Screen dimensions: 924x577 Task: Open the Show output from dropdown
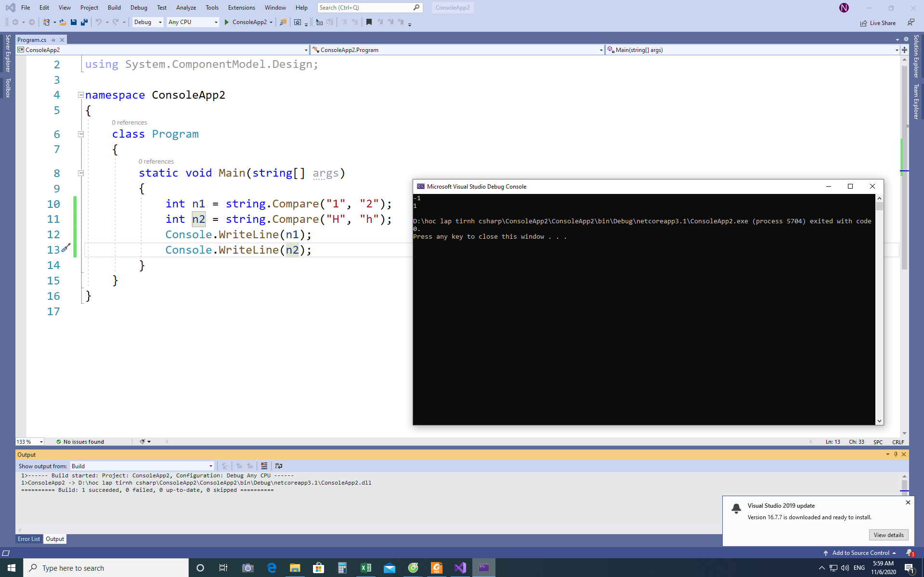click(x=142, y=466)
